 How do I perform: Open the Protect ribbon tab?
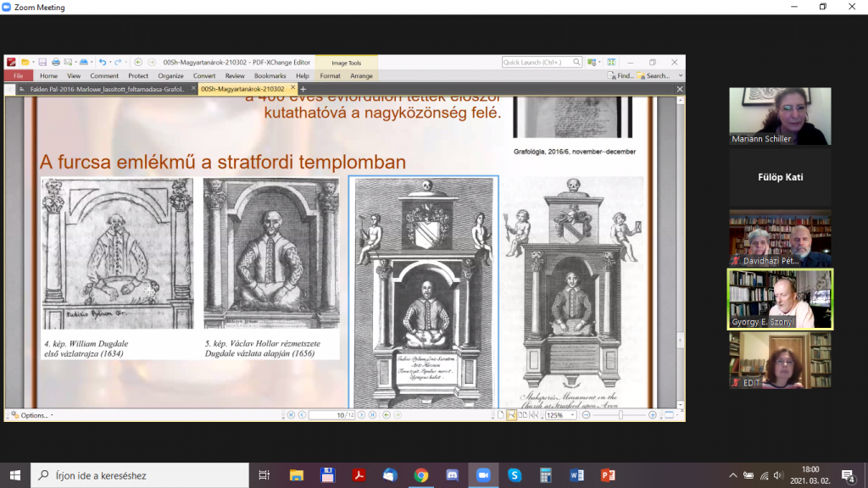click(138, 75)
